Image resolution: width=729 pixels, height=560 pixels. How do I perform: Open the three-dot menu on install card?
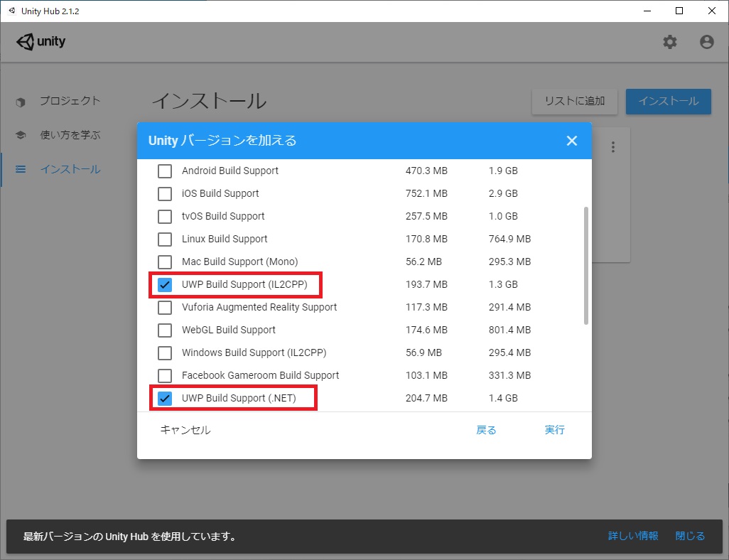612,147
